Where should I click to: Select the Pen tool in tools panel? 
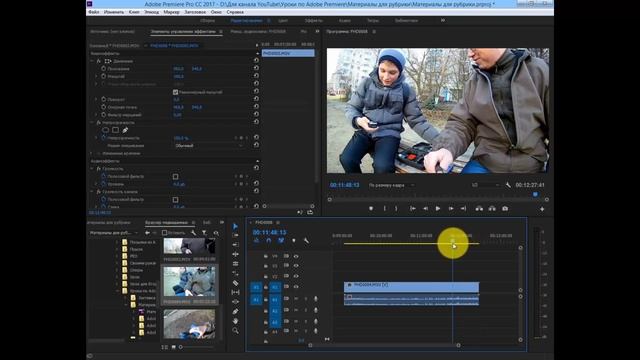click(236, 311)
